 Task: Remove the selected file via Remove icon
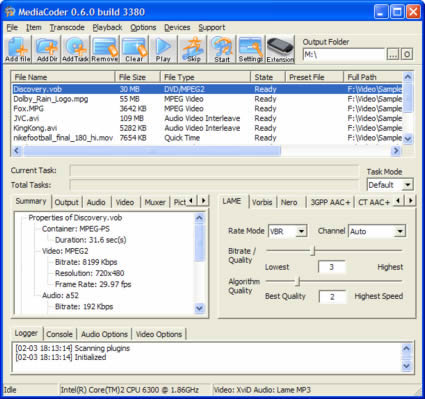[x=105, y=49]
